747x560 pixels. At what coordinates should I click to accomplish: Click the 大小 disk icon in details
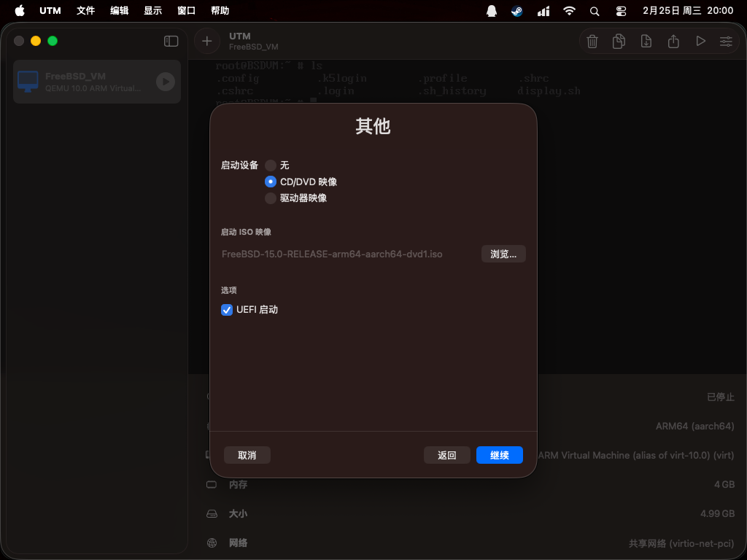point(212,514)
